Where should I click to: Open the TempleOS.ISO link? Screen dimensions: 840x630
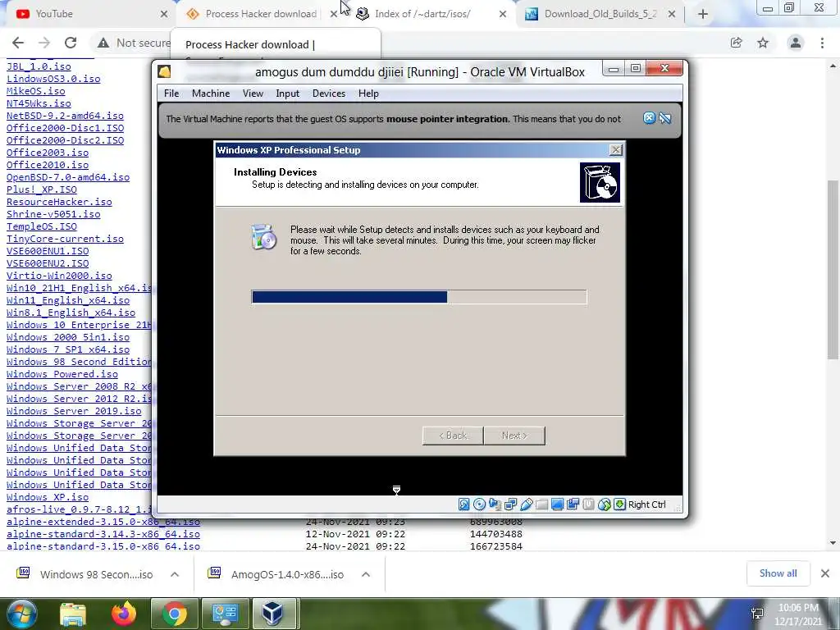[x=42, y=226]
